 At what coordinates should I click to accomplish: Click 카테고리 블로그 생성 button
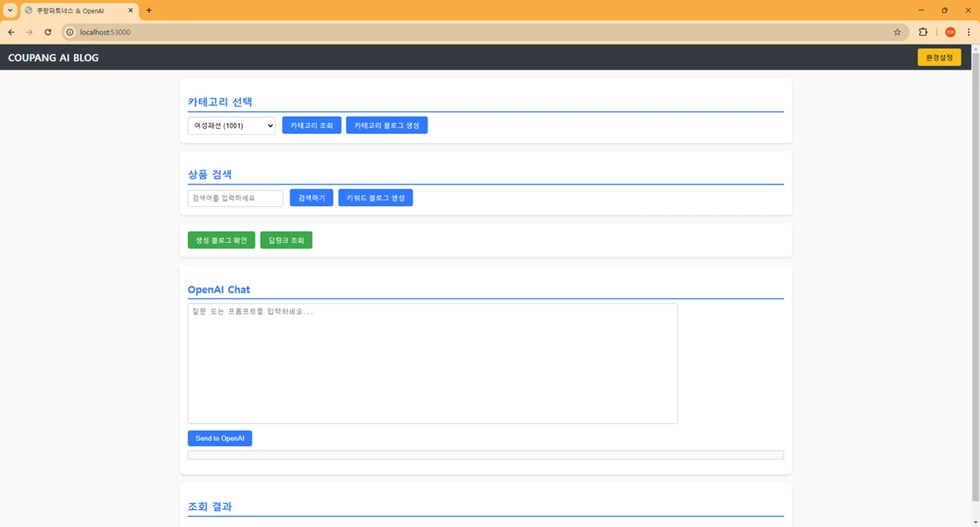386,125
